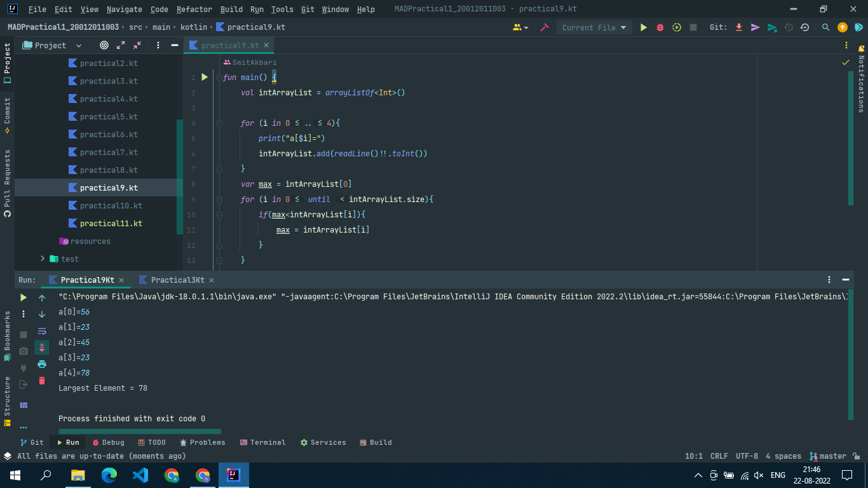Select opened file in Project panel
Screen dimensions: 868x488
tap(104, 45)
